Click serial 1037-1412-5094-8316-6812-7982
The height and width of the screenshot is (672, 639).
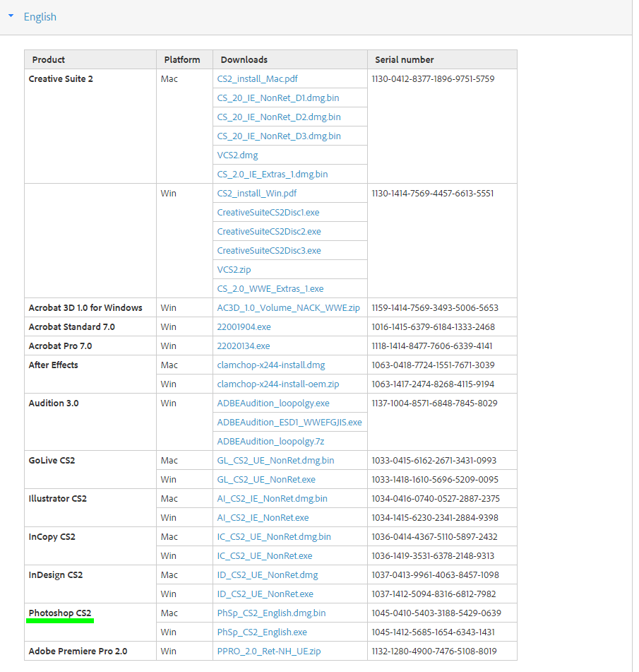point(434,594)
